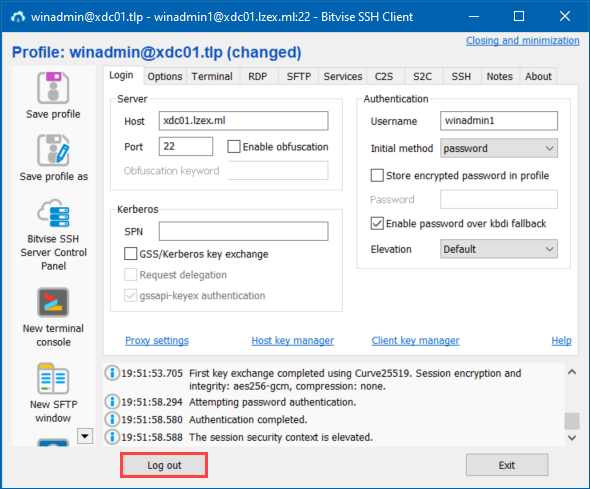Image resolution: width=590 pixels, height=489 pixels.
Task: Open Closing and minimization link
Action: tap(523, 40)
